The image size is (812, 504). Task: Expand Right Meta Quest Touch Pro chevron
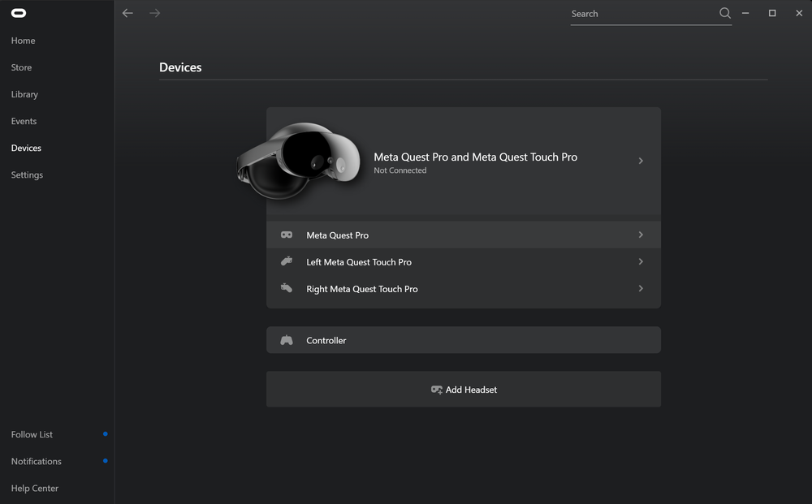pyautogui.click(x=641, y=288)
